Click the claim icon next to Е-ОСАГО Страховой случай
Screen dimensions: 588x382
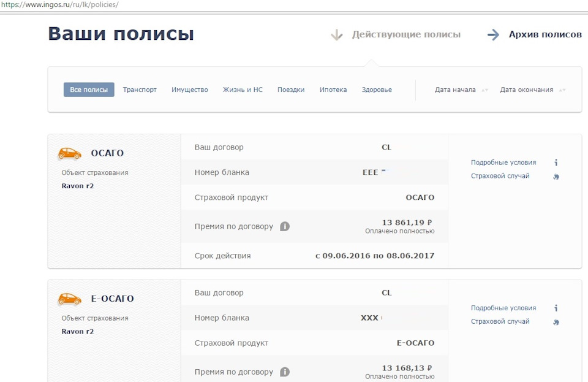pos(556,322)
